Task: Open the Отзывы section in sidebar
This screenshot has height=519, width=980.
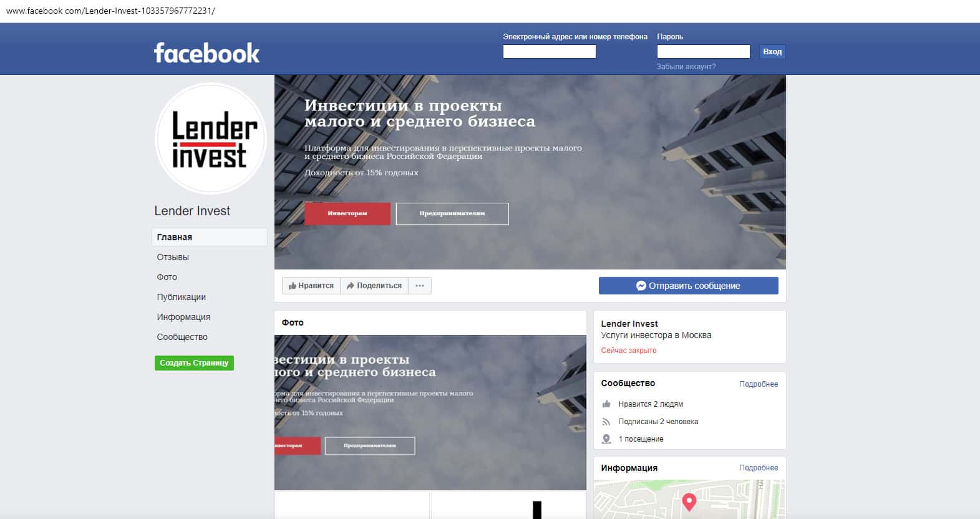Action: click(x=173, y=257)
